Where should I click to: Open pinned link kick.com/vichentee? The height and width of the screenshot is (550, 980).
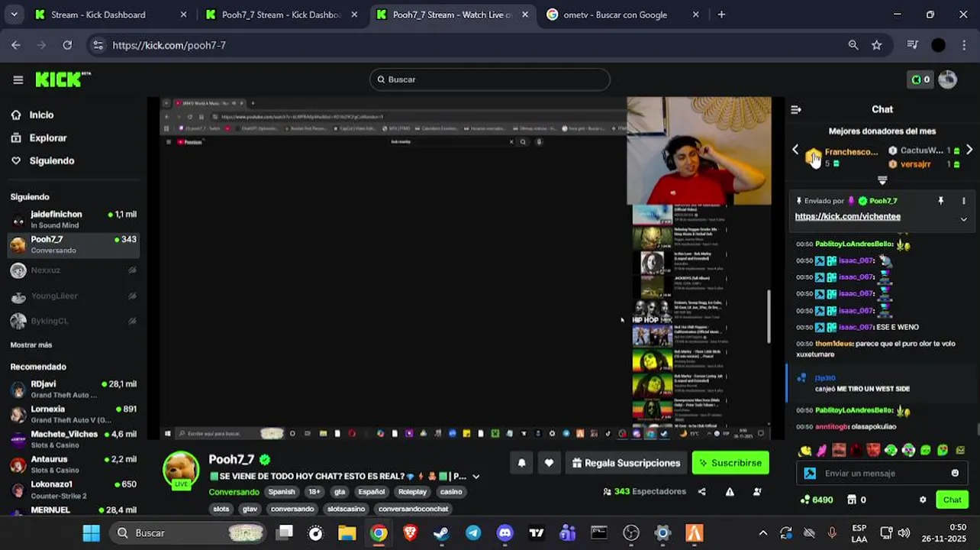click(847, 216)
